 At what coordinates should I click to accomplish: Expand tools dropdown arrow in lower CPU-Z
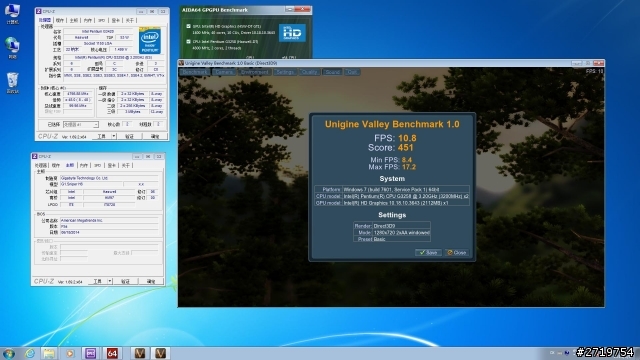pyautogui.click(x=110, y=281)
